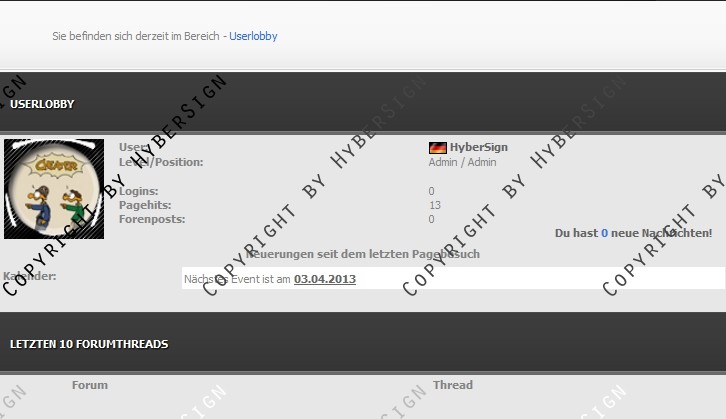Open the 03.04.2013 event date link
Viewport: 726px width, 419px height.
(324, 279)
